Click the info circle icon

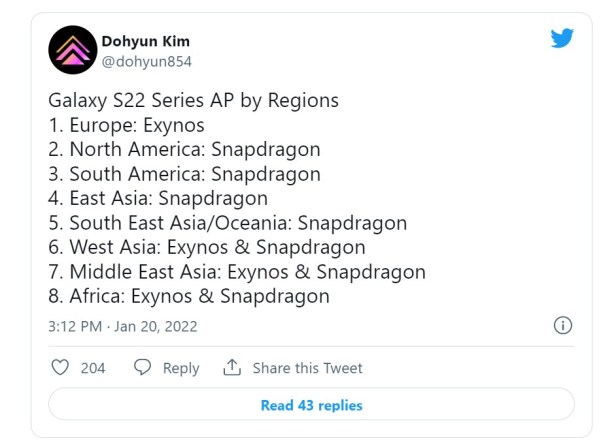pos(562,326)
